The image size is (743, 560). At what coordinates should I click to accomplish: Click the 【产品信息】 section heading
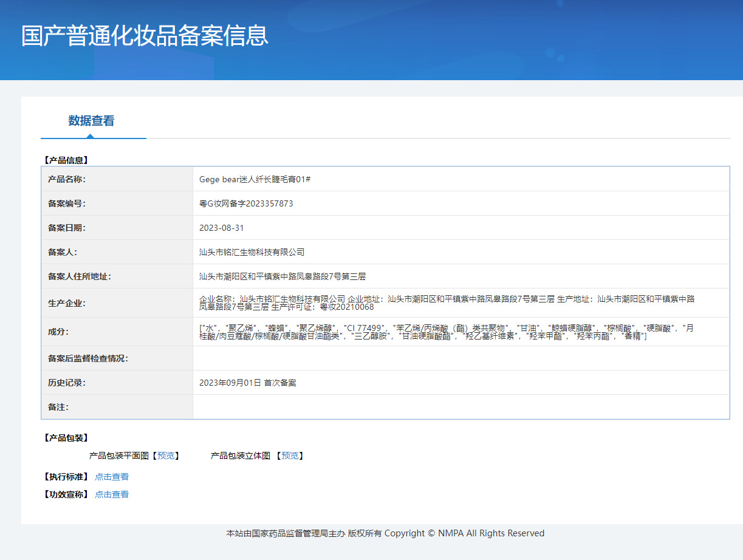(x=66, y=160)
